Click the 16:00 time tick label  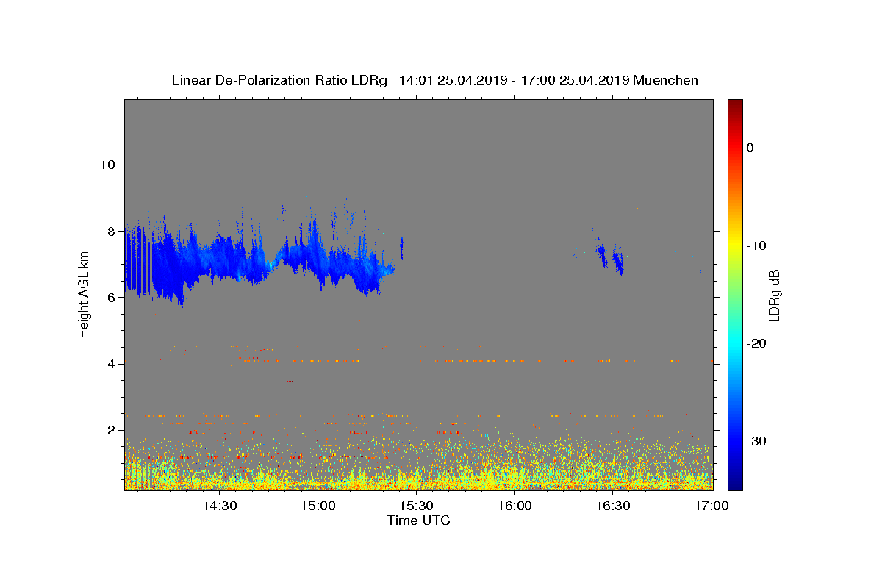point(514,506)
